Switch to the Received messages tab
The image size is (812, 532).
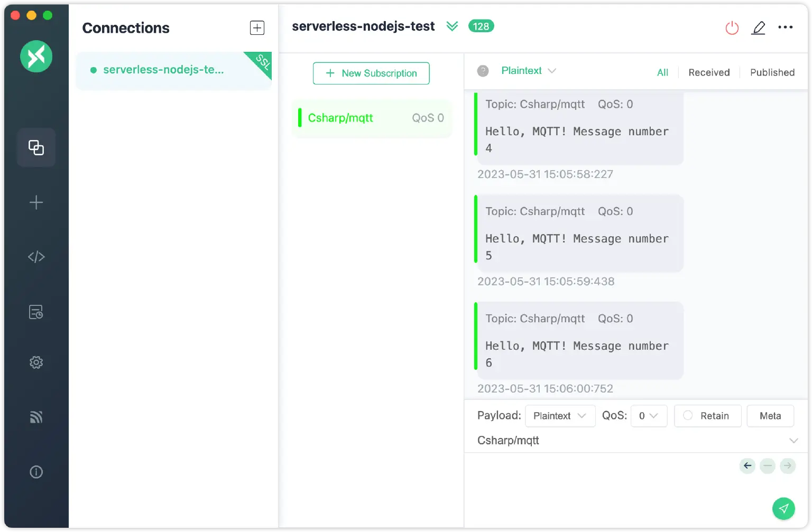pyautogui.click(x=709, y=72)
